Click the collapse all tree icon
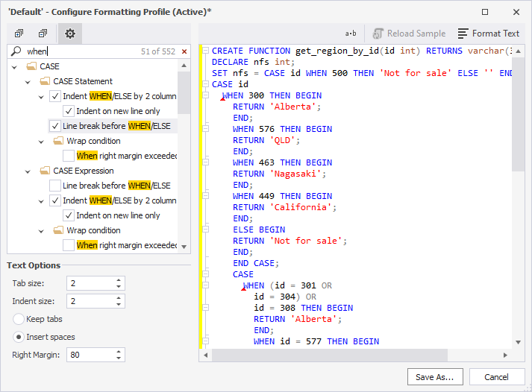Image resolution: width=532 pixels, height=392 pixels. coord(43,34)
